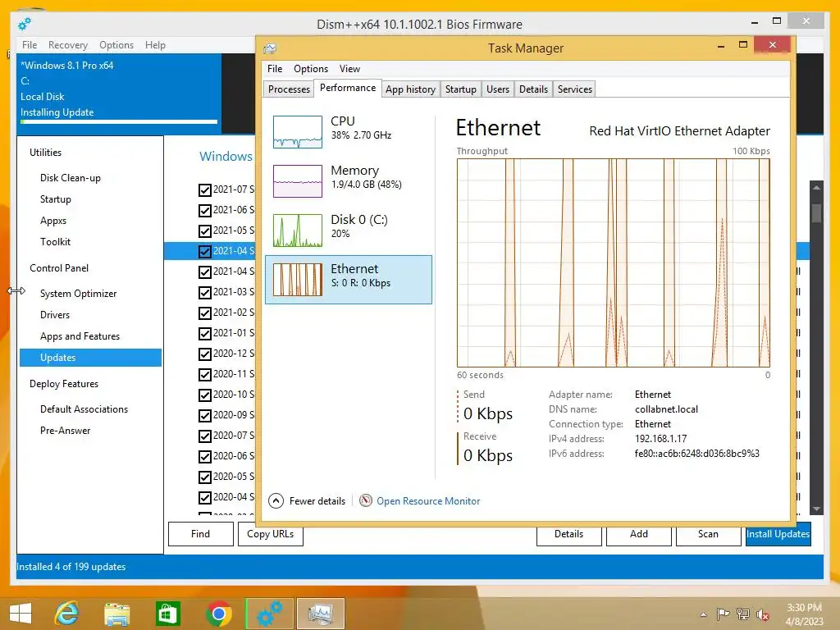
Task: Click the Find button in Dism++
Action: (x=201, y=534)
